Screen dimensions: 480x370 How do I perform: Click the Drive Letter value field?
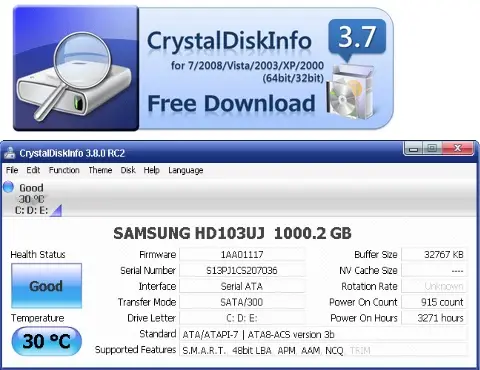[x=242, y=318]
